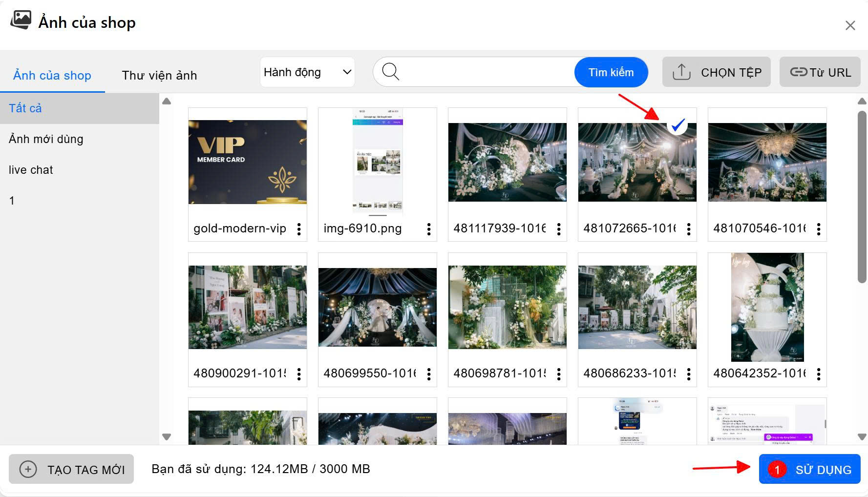Uncheck the selected 481072665 image checkmark
Viewport: 868px width, 497px height.
pos(677,125)
